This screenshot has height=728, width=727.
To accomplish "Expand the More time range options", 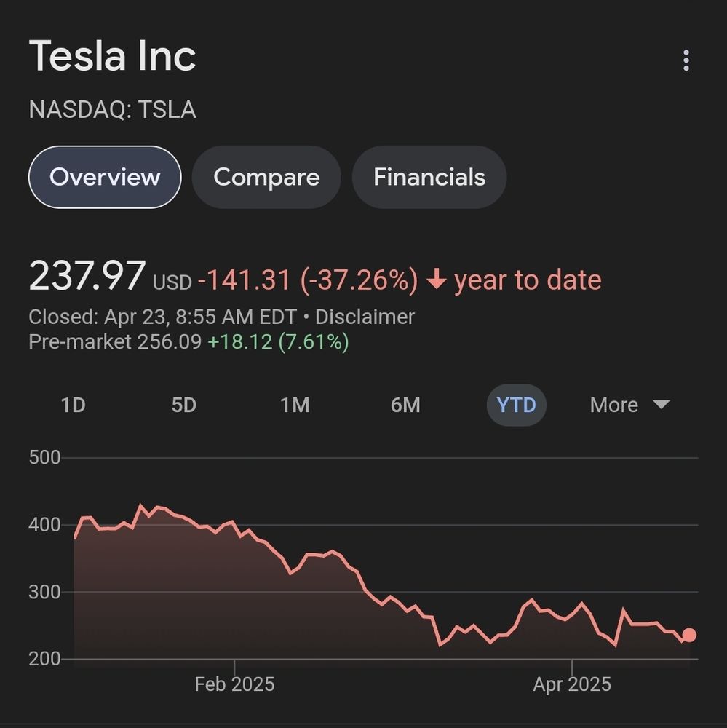I will tap(614, 405).
